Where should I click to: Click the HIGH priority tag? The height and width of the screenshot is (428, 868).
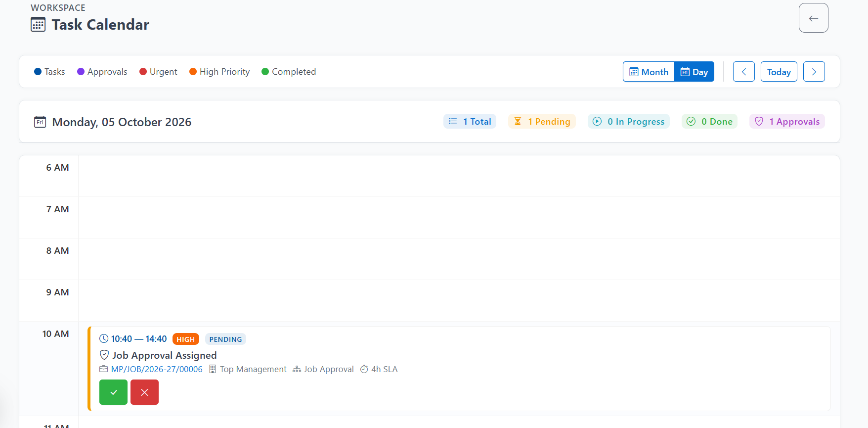click(x=186, y=339)
